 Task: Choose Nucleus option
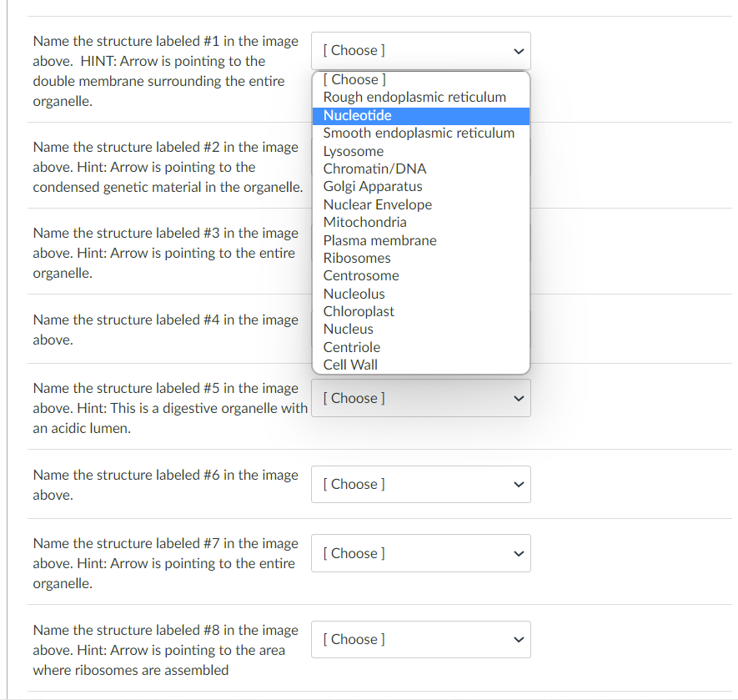(421, 329)
